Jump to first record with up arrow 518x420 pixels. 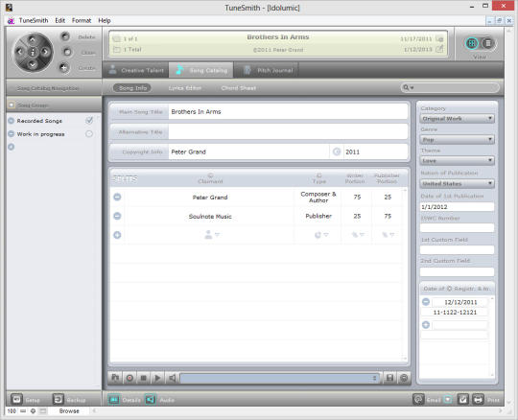[33, 40]
